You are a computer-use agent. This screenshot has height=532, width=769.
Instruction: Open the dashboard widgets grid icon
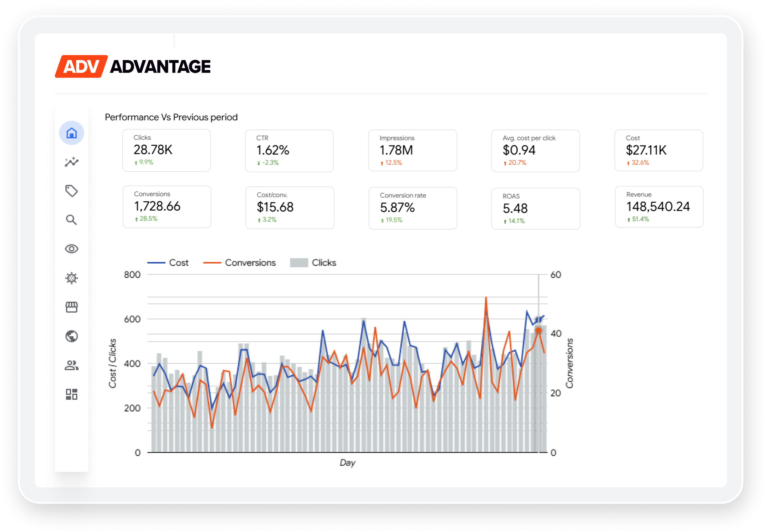71,394
